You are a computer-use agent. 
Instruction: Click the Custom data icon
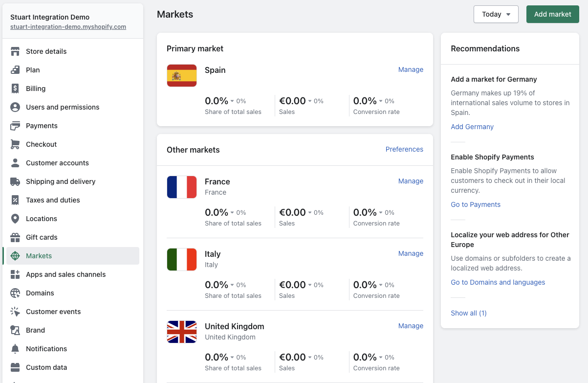click(15, 367)
